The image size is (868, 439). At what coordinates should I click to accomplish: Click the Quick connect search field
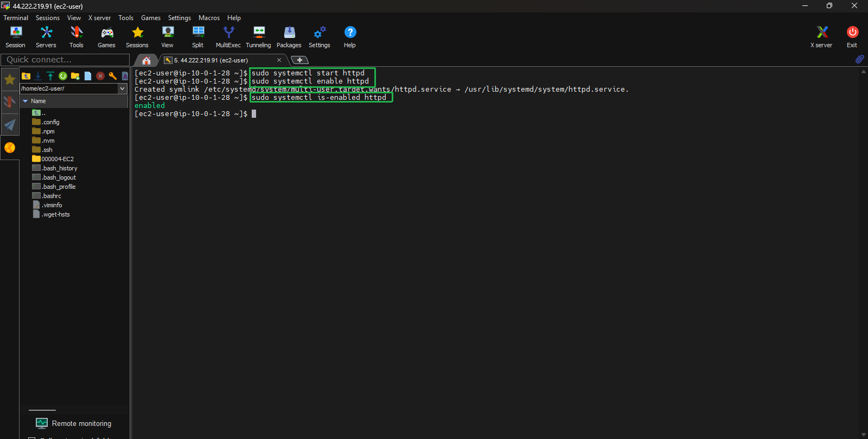click(x=65, y=60)
